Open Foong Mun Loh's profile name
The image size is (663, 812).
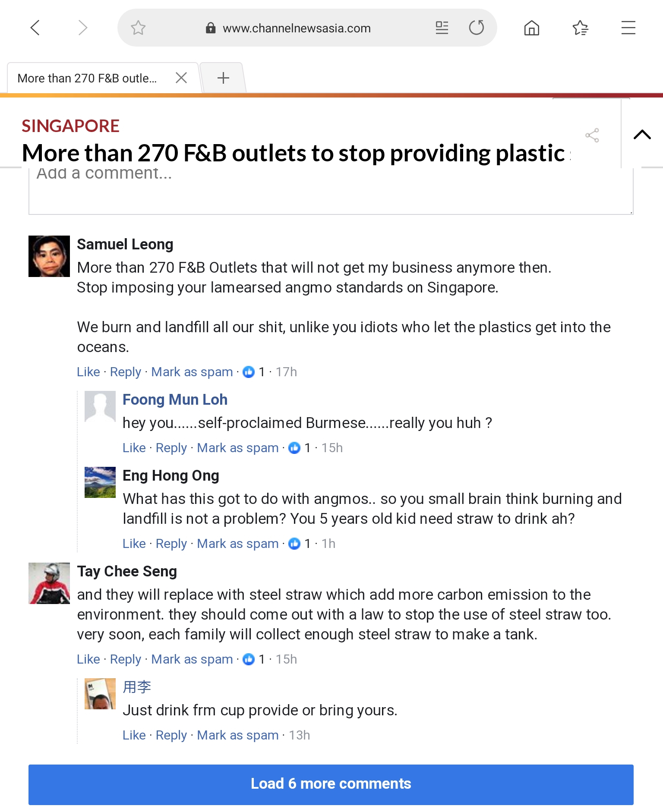(175, 400)
